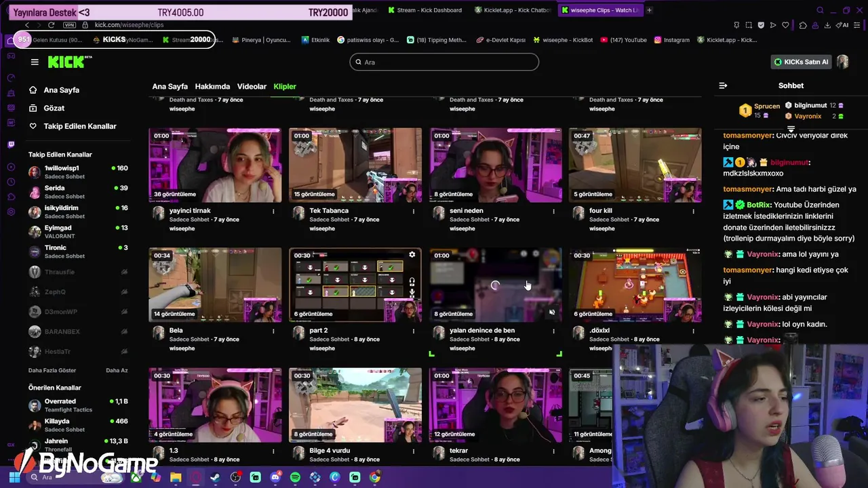Open Twitch panel in the Opera sidebar
Screen dimensions: 868x488
[11, 144]
